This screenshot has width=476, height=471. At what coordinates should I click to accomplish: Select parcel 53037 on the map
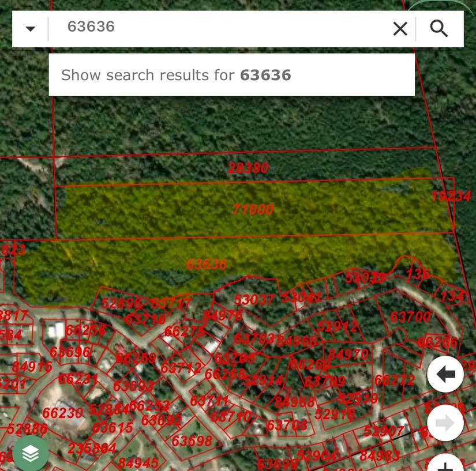[254, 300]
